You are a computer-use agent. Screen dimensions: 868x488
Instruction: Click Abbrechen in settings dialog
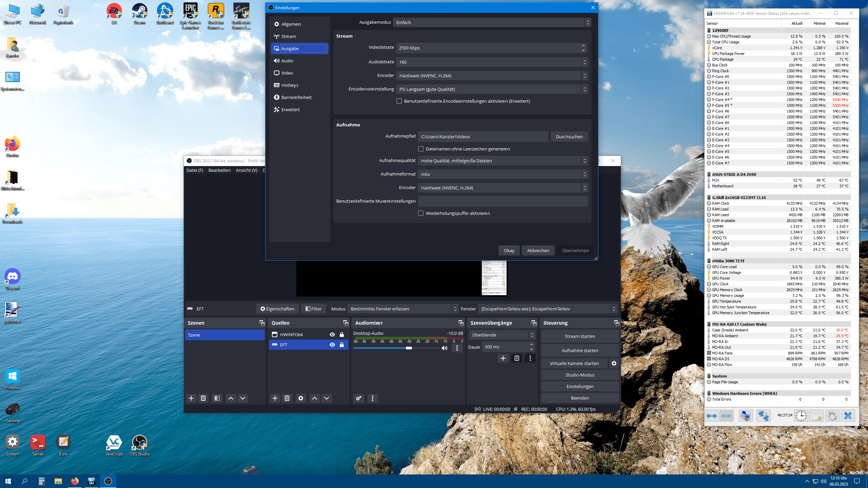tap(538, 250)
